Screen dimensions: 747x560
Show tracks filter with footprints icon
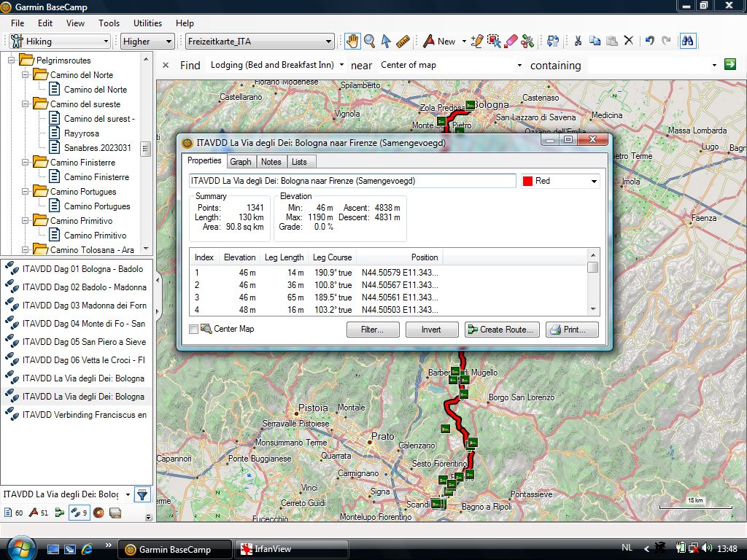[78, 513]
